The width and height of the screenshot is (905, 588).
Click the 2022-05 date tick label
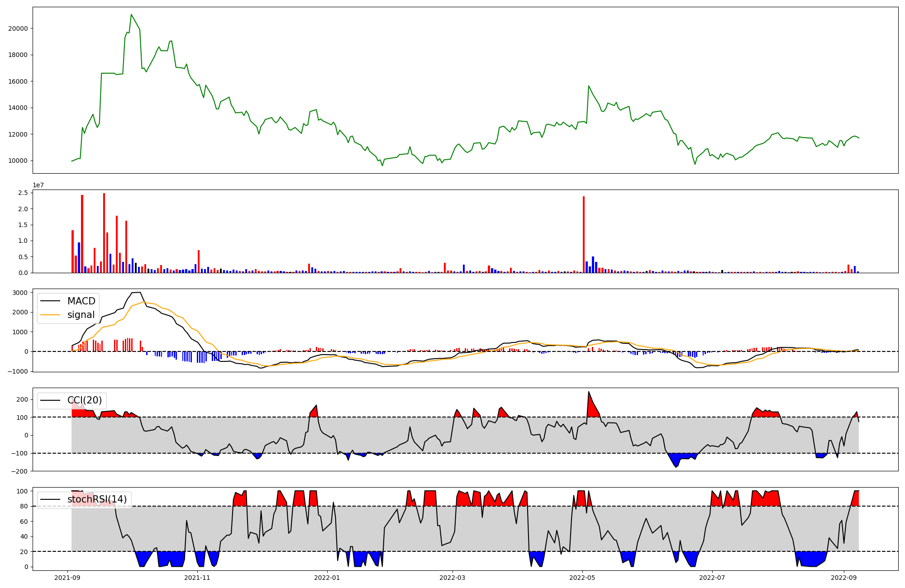point(582,578)
